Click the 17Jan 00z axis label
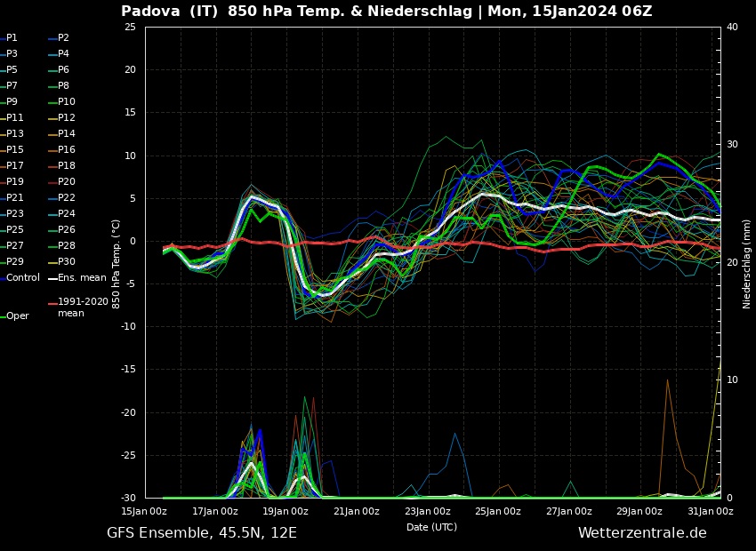The width and height of the screenshot is (756, 551). click(x=215, y=511)
